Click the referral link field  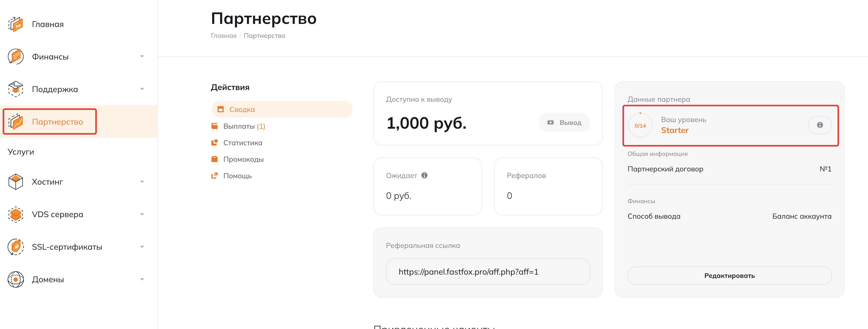coord(488,272)
